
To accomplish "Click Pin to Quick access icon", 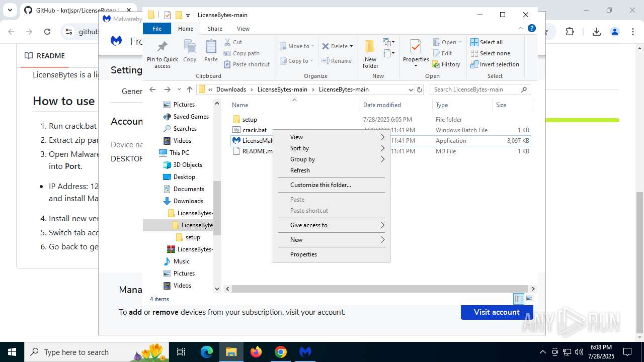I will tap(163, 54).
